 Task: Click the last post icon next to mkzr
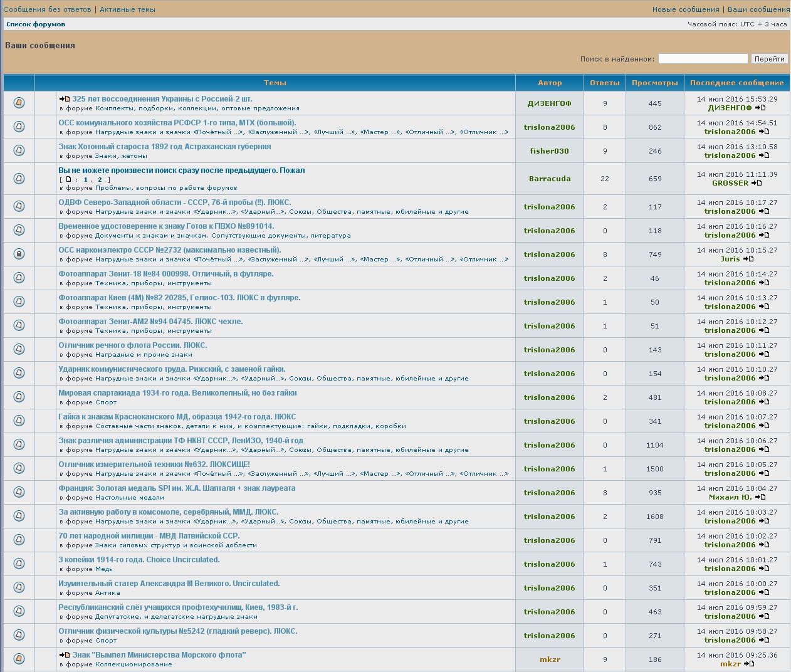(x=749, y=664)
